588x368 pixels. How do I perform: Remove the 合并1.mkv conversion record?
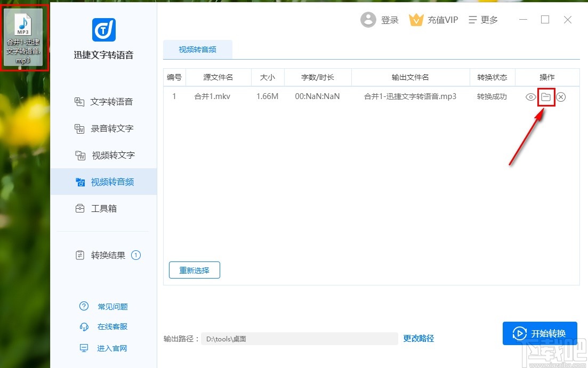click(561, 97)
